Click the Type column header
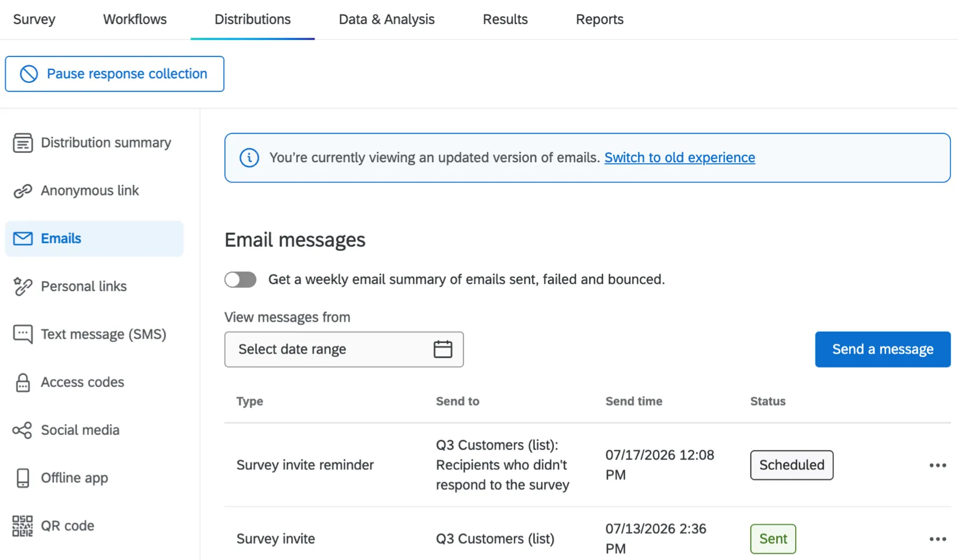 (x=250, y=402)
